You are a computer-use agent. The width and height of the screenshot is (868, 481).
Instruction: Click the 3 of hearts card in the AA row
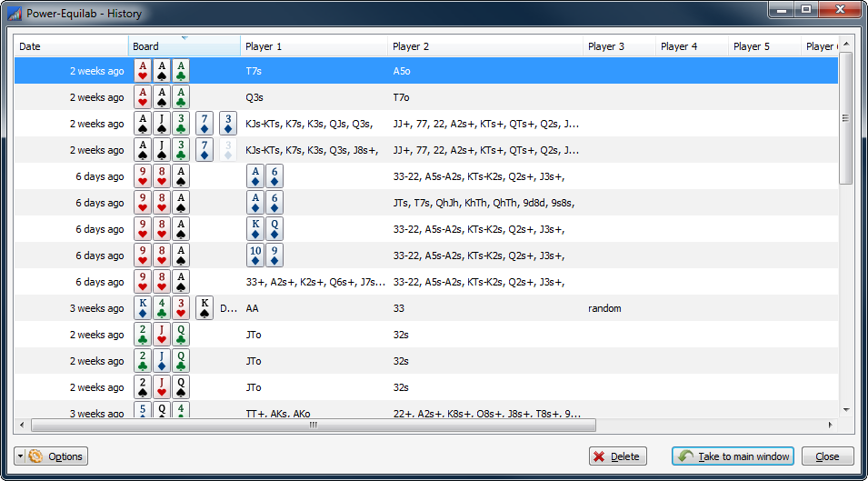(181, 308)
